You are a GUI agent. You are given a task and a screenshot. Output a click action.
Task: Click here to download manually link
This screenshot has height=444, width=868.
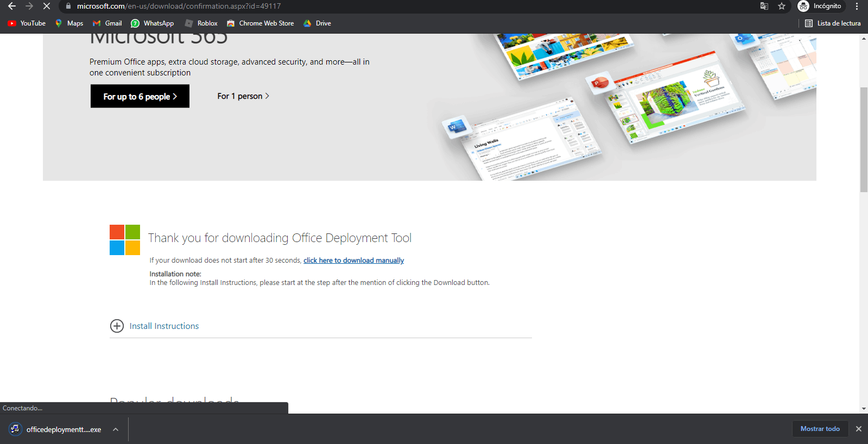pos(353,261)
